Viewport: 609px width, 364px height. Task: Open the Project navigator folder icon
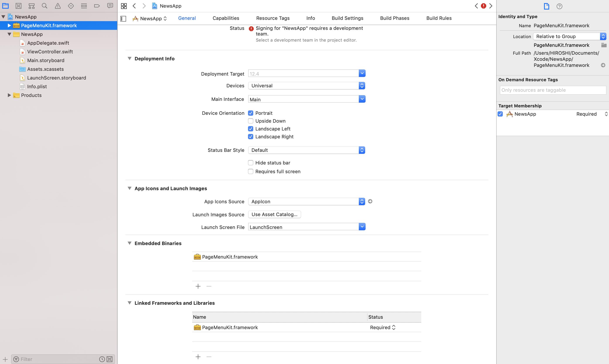(x=5, y=6)
